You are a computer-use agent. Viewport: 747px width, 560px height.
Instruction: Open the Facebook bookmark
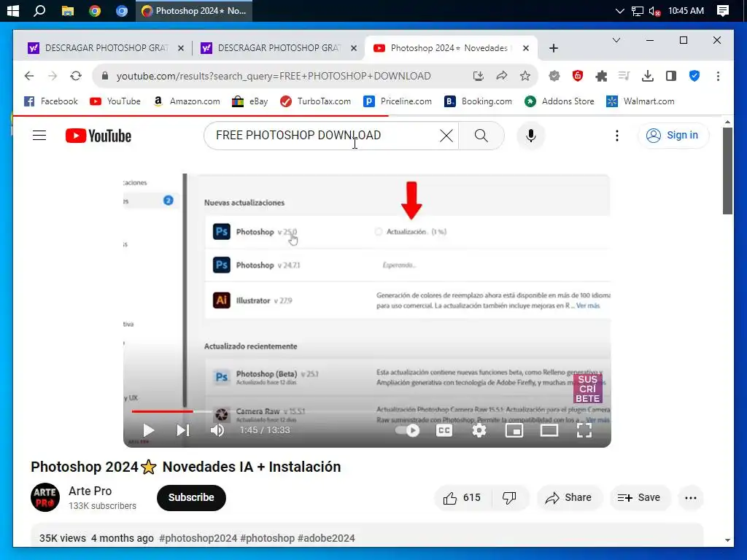pyautogui.click(x=51, y=101)
